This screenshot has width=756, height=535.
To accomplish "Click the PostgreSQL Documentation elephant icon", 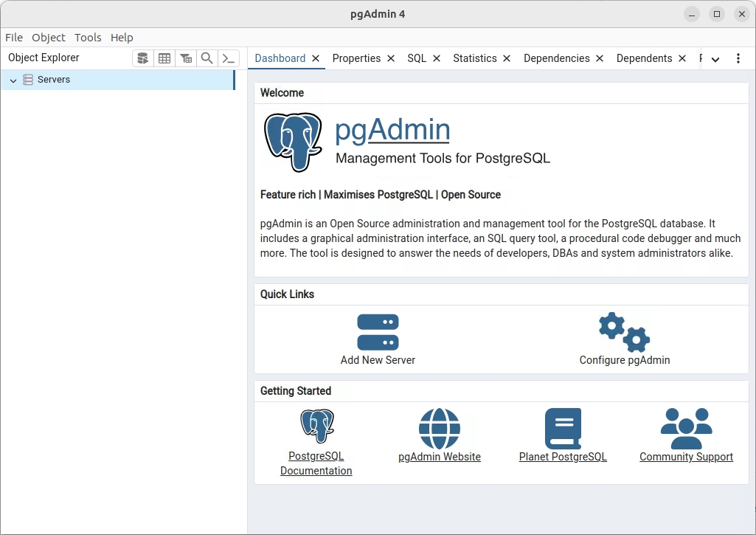I will pyautogui.click(x=316, y=427).
